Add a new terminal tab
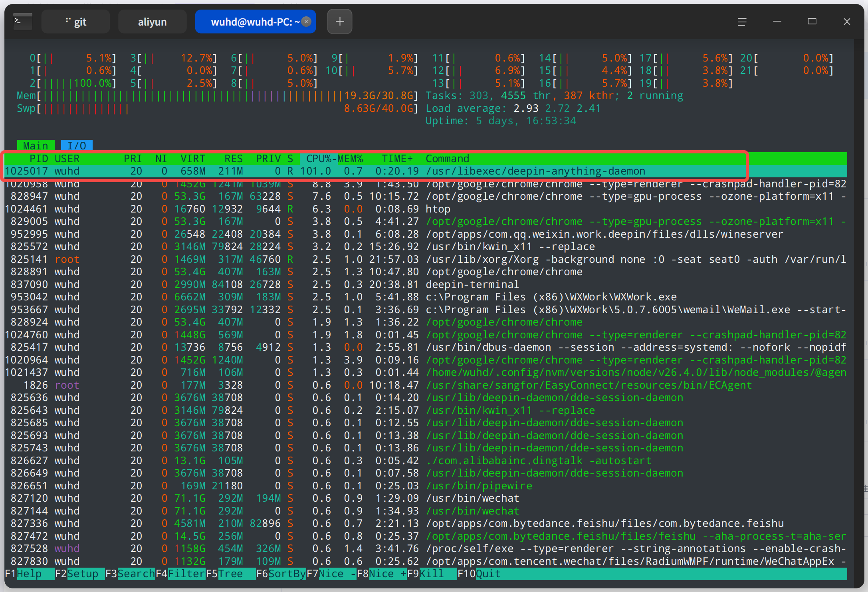Image resolution: width=868 pixels, height=592 pixels. point(340,22)
